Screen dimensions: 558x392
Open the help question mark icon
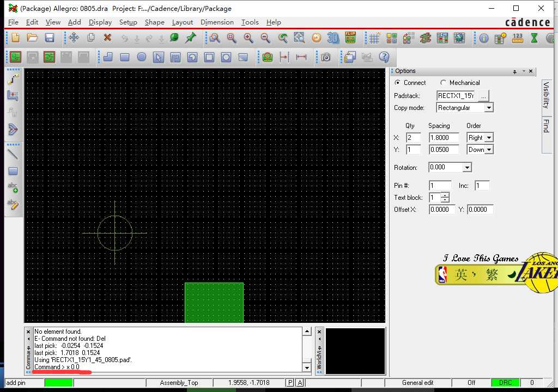[x=384, y=57]
